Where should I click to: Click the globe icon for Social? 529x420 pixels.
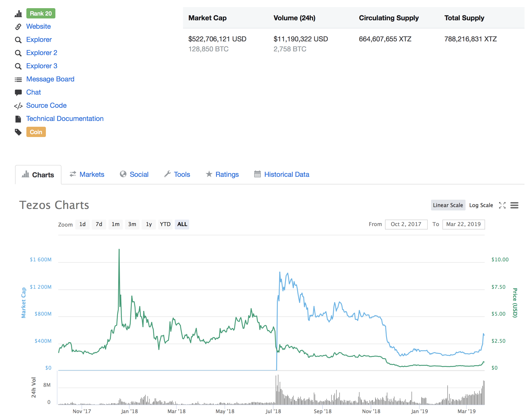pyautogui.click(x=123, y=174)
